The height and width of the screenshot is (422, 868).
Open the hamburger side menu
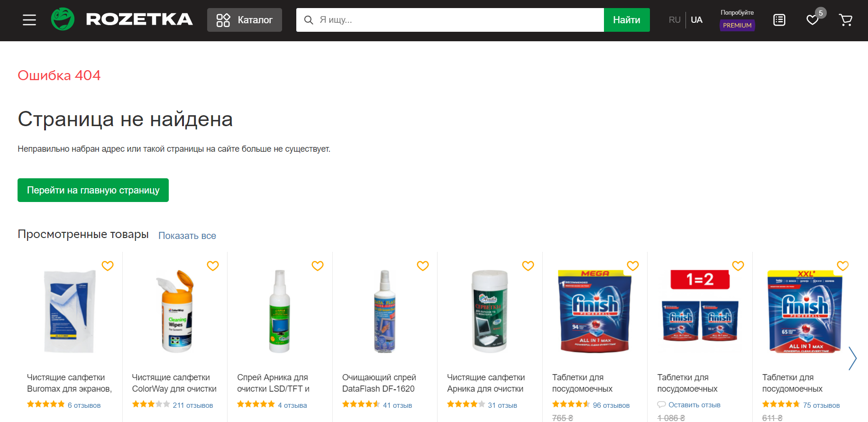pyautogui.click(x=29, y=20)
